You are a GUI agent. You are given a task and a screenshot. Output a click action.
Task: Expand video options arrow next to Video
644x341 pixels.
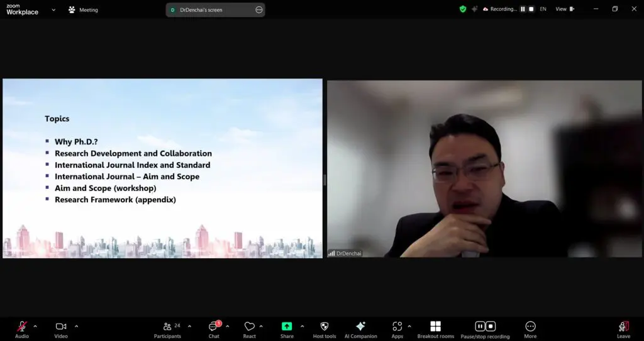[x=76, y=327]
